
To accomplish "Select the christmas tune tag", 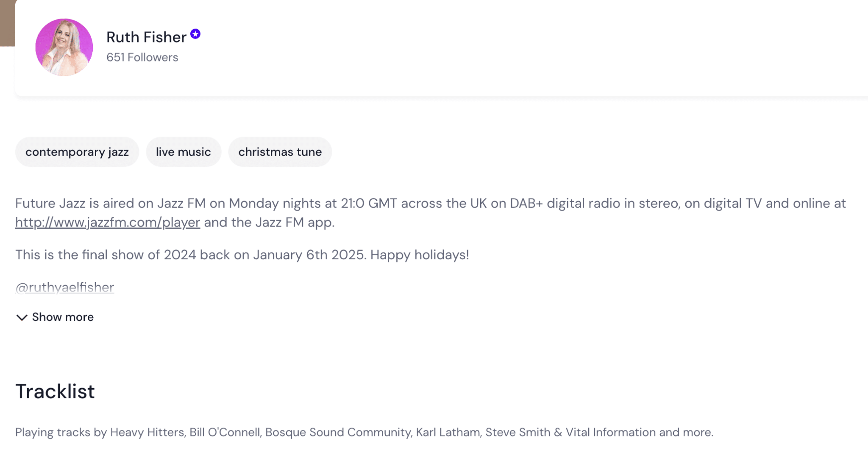I will coord(280,152).
